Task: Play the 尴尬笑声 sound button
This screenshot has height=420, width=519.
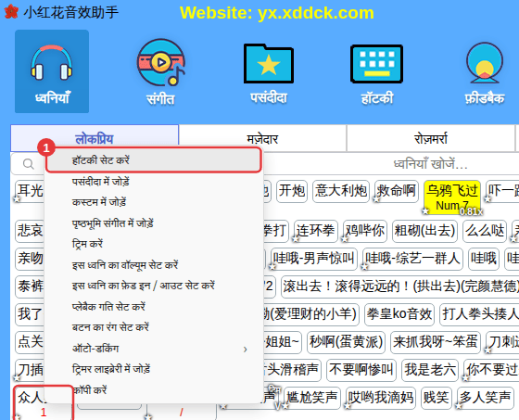Action: coord(312,398)
